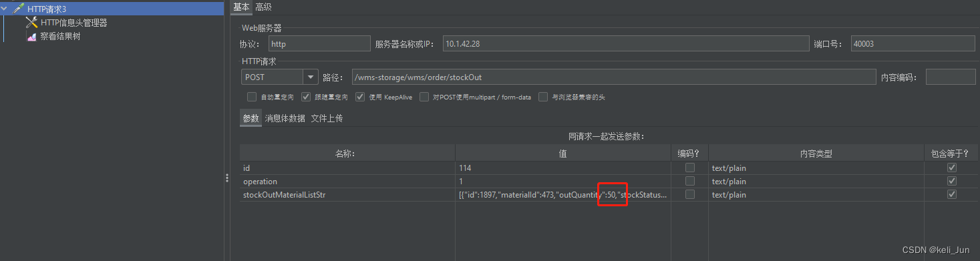Image resolution: width=980 pixels, height=261 pixels.
Task: Click the HTTP信息头管理器 wrench icon
Action: (31, 23)
